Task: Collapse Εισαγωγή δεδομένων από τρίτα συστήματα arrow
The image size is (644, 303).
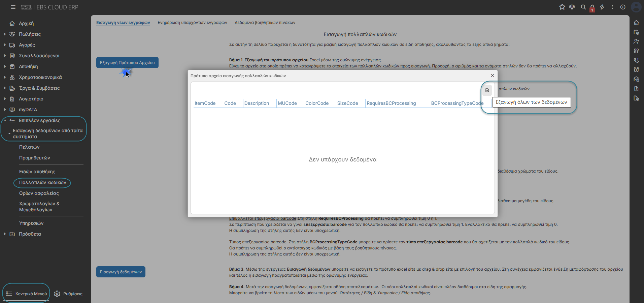Action: tap(9, 133)
